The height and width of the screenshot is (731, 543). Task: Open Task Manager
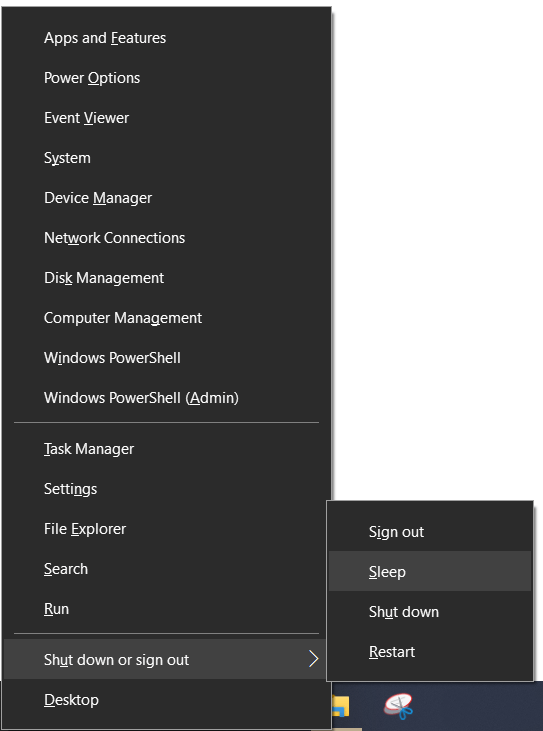pos(166,449)
